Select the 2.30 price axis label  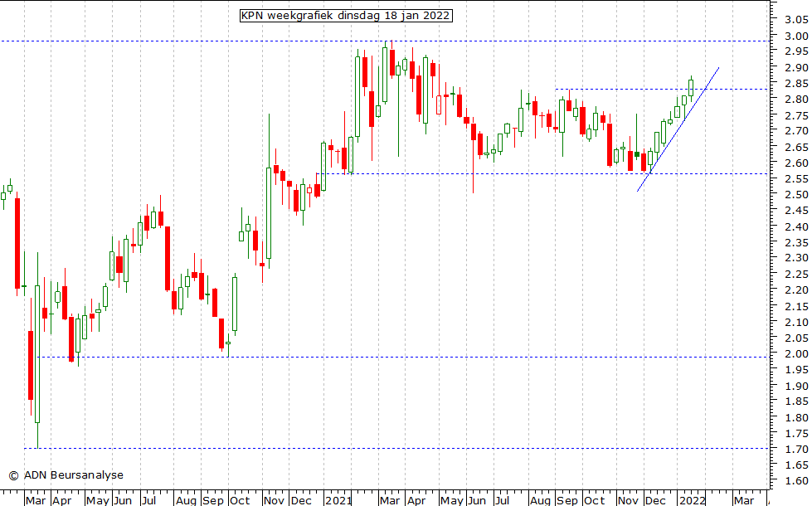[x=796, y=258]
